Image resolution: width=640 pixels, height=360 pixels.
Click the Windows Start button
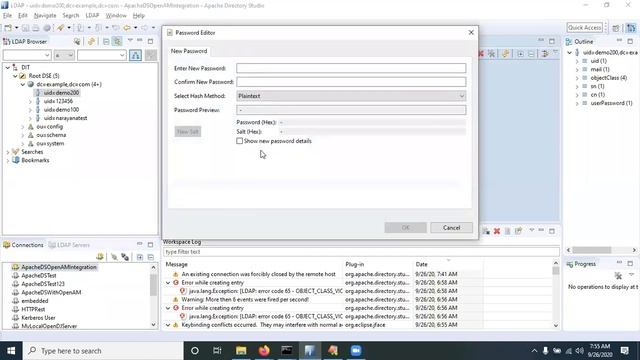11,351
